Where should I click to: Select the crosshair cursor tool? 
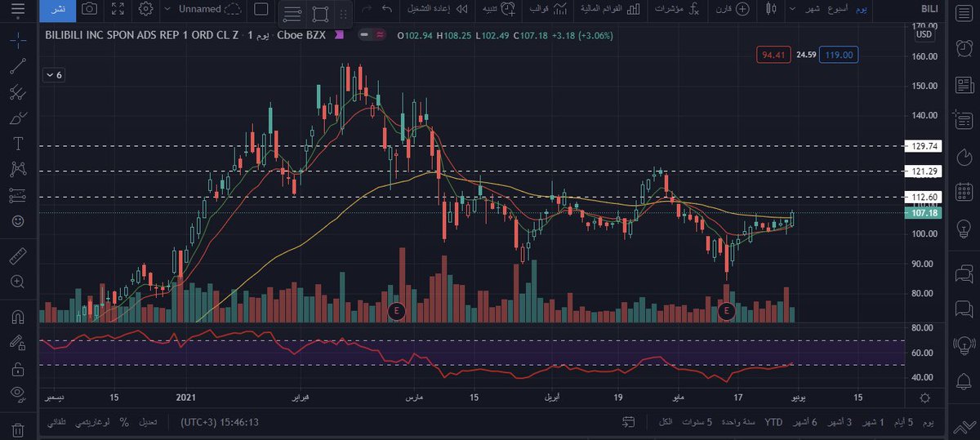(18, 39)
